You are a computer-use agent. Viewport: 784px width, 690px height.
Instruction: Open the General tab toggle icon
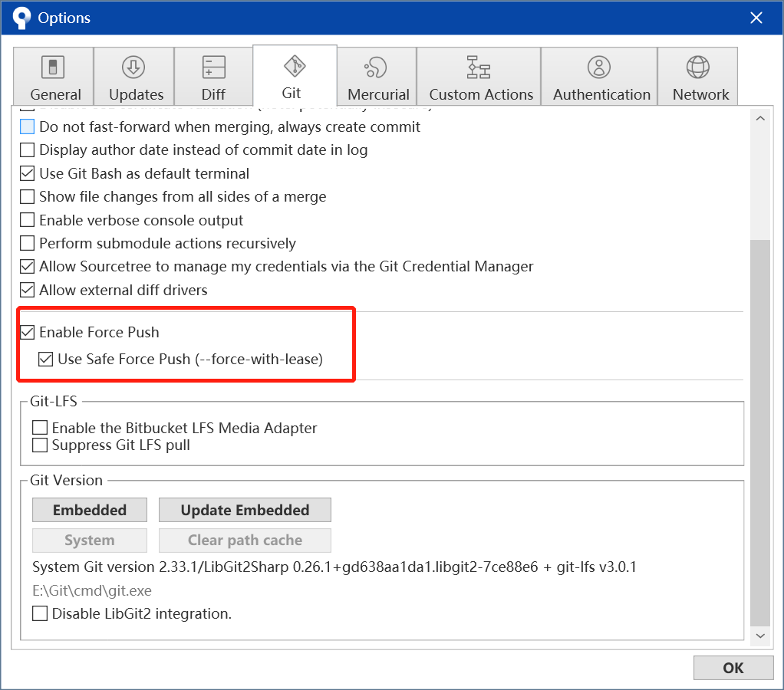click(x=53, y=67)
